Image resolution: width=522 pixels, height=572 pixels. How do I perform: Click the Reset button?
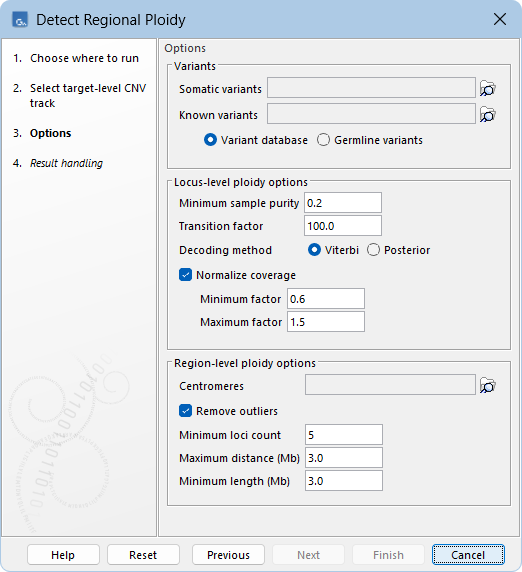click(x=143, y=555)
